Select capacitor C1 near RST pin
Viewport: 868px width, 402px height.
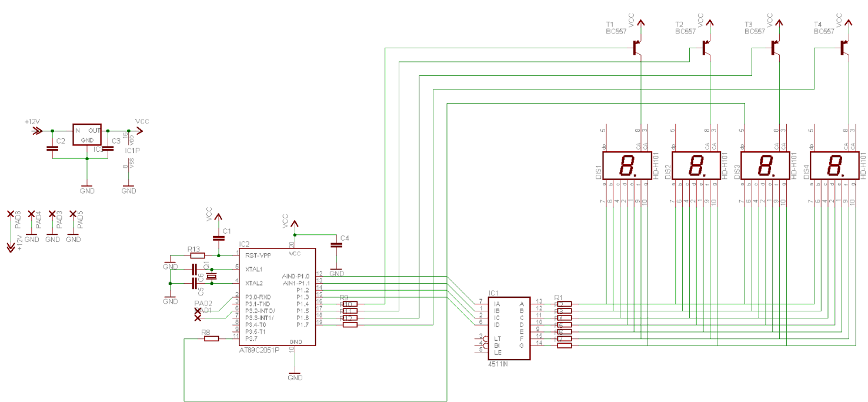pos(219,238)
